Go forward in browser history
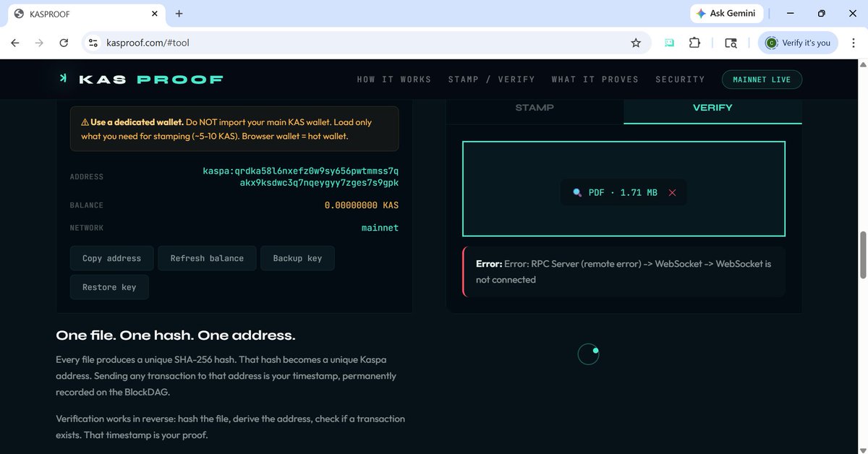The image size is (868, 454). [x=39, y=43]
